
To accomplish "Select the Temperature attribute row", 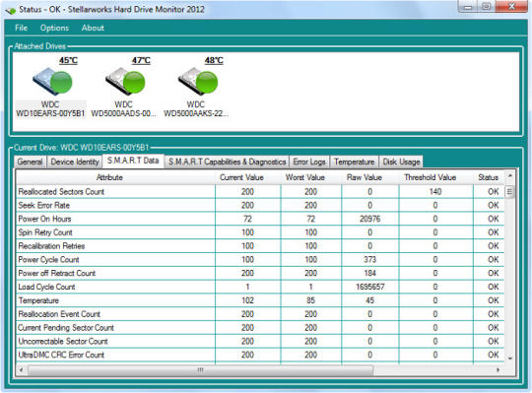I will pos(260,300).
